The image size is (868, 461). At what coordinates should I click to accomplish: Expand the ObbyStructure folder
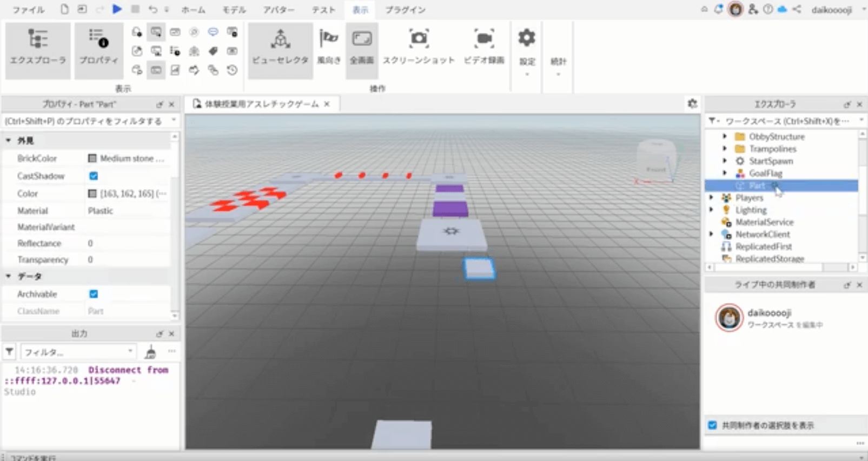coord(725,136)
